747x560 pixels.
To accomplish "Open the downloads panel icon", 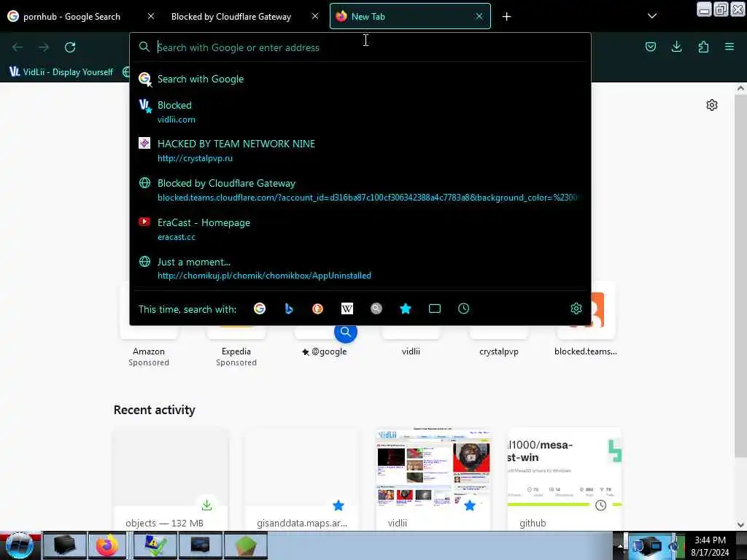I will [x=676, y=47].
